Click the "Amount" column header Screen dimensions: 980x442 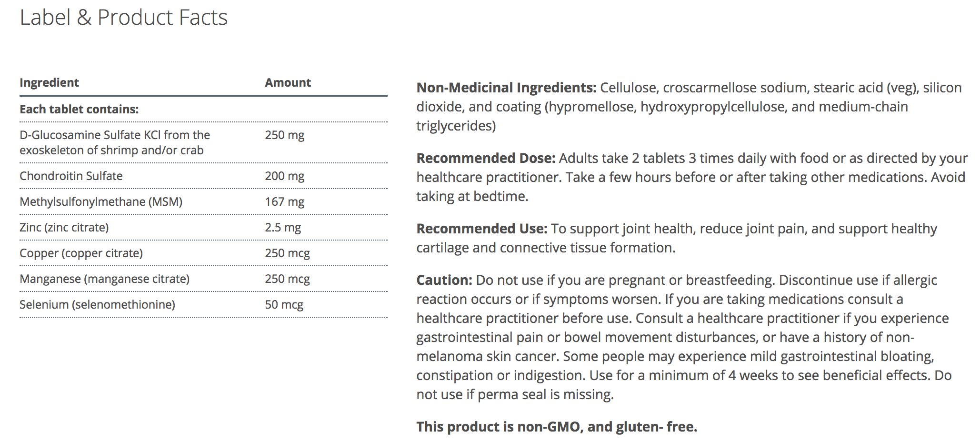[x=288, y=82]
